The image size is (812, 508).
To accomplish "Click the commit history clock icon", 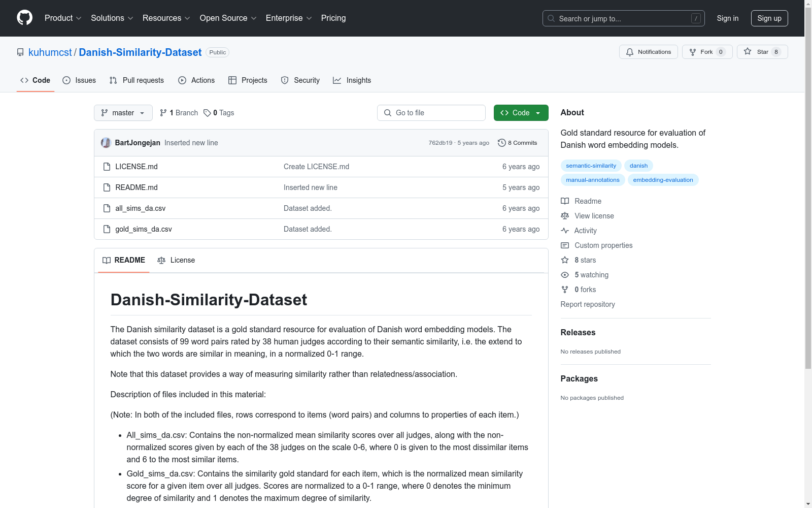I will pos(502,143).
